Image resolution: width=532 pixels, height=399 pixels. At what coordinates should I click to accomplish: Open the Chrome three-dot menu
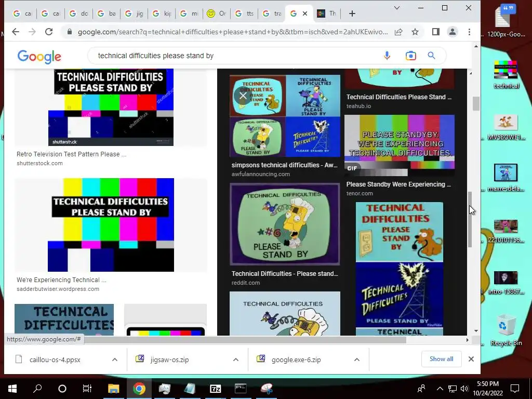pos(469,32)
